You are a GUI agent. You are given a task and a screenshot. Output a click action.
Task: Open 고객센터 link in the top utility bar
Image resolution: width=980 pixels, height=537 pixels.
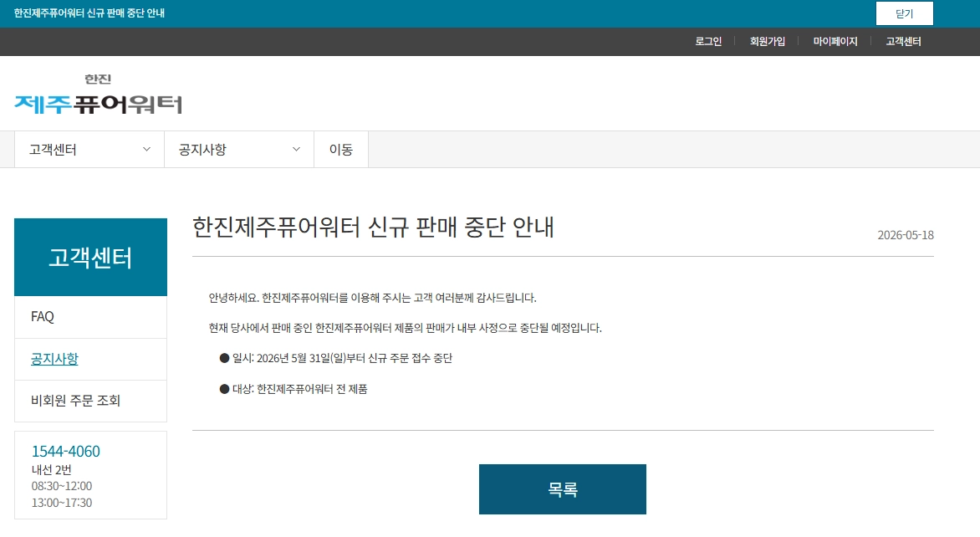[903, 41]
